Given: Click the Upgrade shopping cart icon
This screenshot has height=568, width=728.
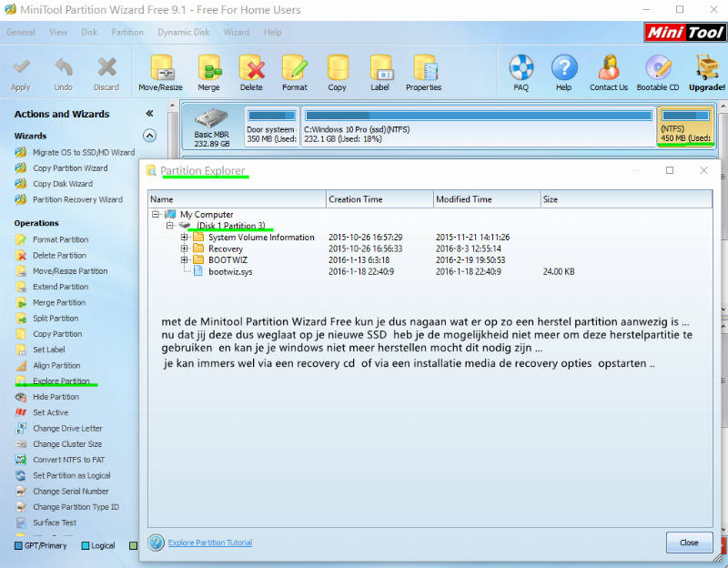Looking at the screenshot, I should tap(707, 67).
